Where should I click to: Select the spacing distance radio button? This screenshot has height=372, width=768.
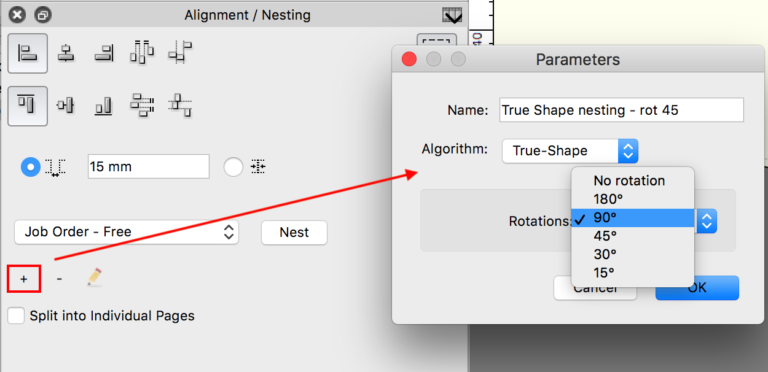point(30,167)
